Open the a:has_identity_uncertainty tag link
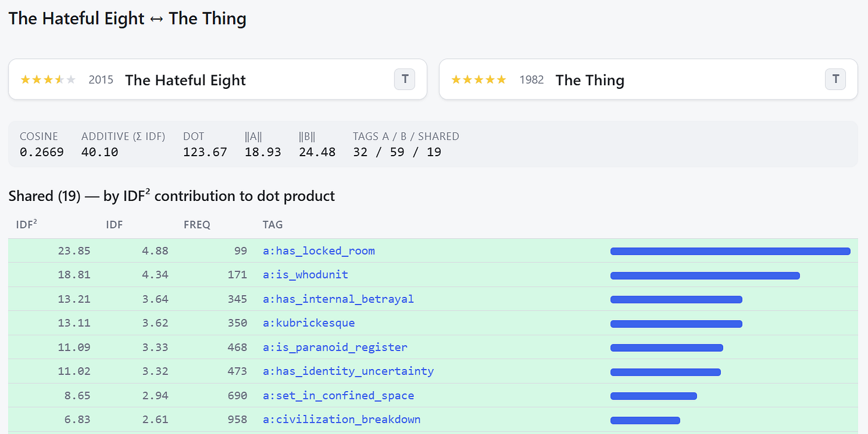This screenshot has width=868, height=434. (348, 371)
